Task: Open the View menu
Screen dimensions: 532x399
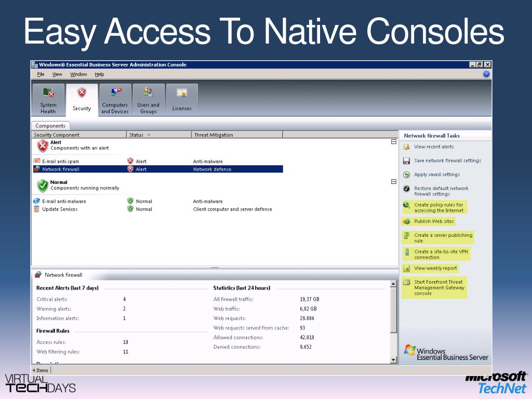Action: (x=57, y=74)
